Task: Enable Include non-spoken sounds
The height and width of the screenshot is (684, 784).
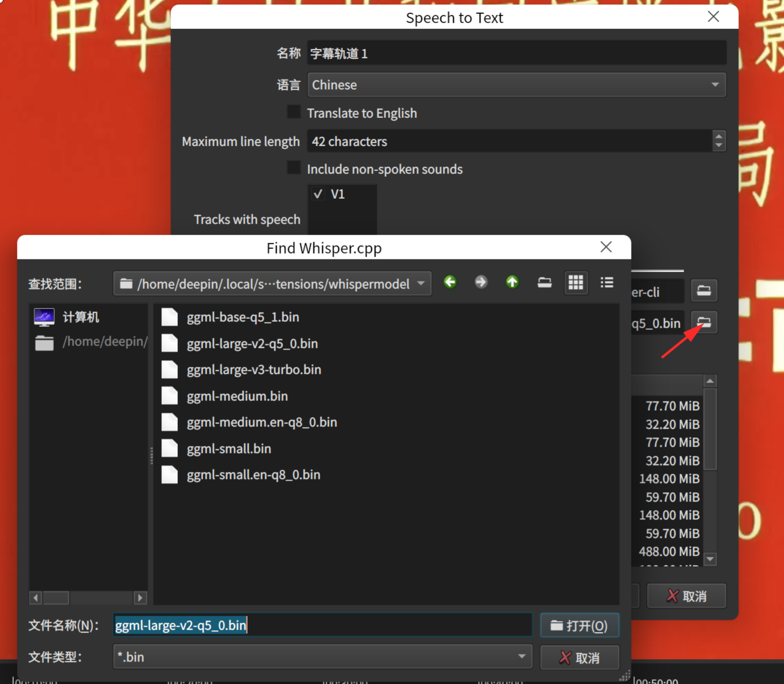Action: tap(294, 168)
